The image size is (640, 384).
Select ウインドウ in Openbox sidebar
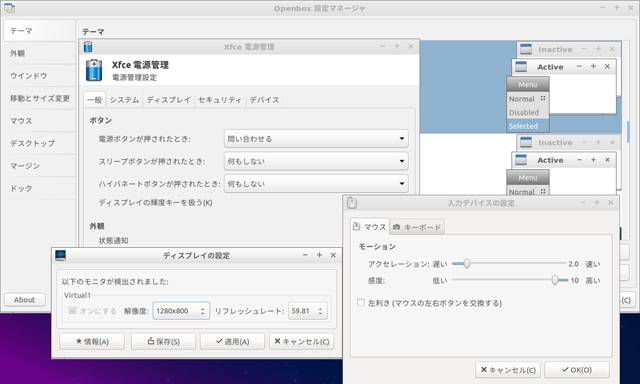point(39,75)
